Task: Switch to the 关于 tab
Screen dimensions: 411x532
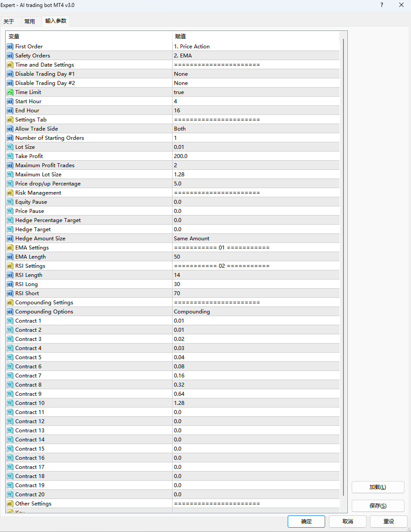Action: tap(9, 21)
